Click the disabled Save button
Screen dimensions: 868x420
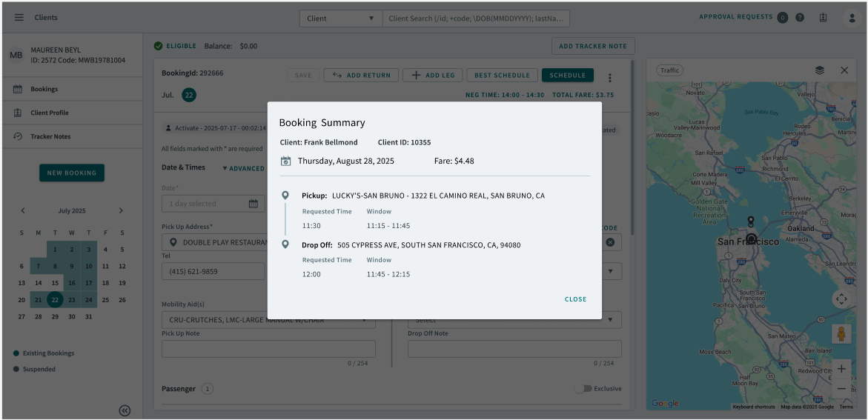[303, 76]
